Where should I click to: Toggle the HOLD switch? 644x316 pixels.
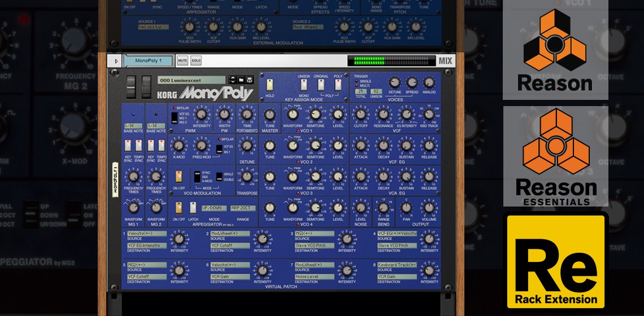tap(270, 85)
